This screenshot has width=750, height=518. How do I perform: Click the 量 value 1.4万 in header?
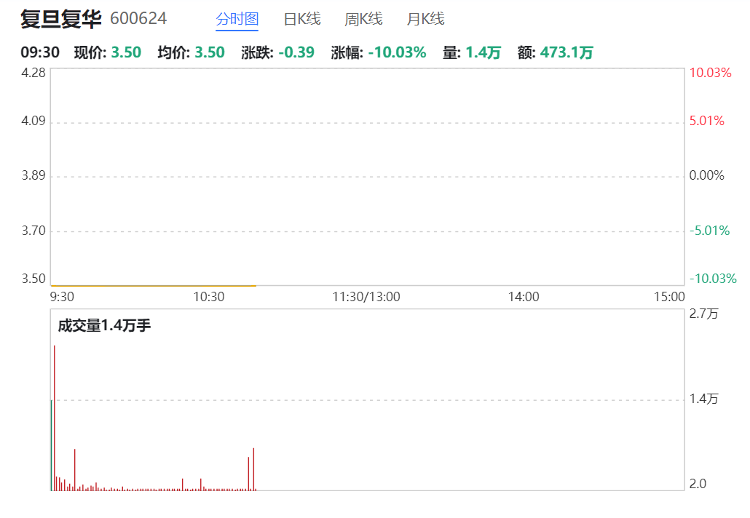483,52
